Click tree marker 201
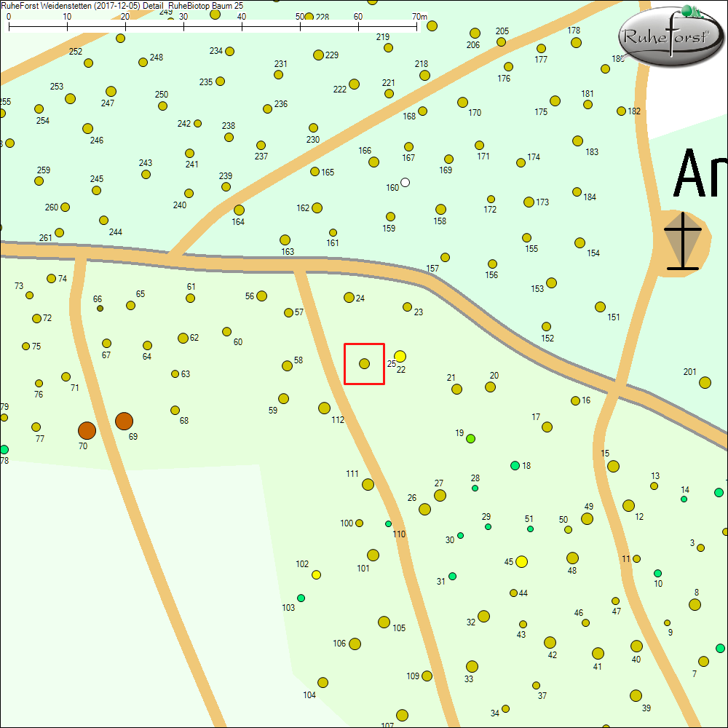Viewport: 728px width, 728px height. click(x=705, y=382)
